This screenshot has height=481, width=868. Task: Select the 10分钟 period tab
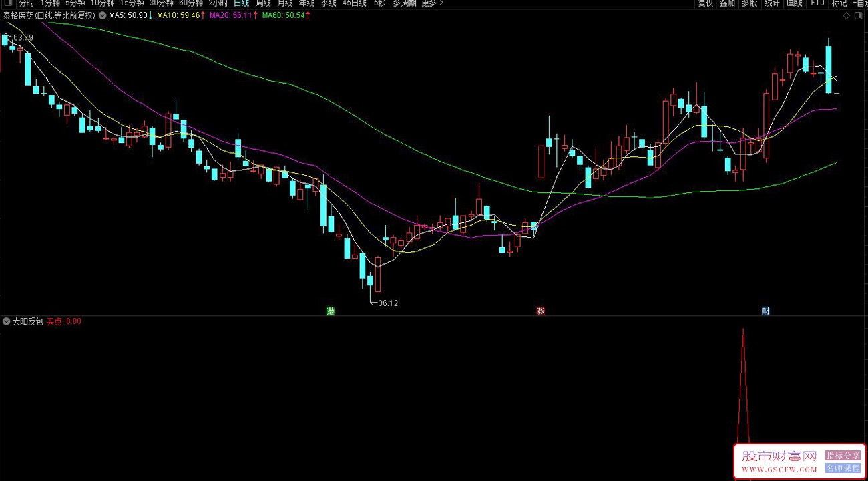point(102,3)
